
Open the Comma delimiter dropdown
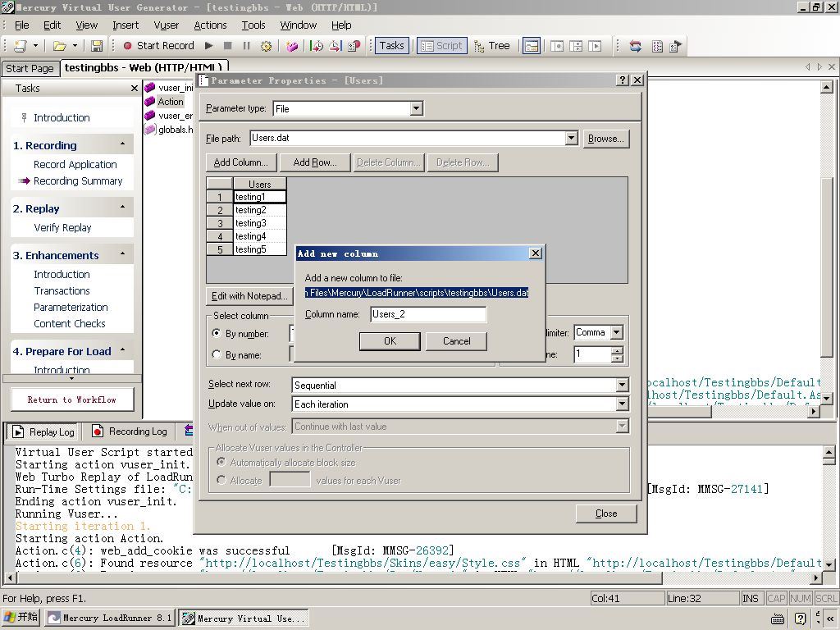click(616, 333)
